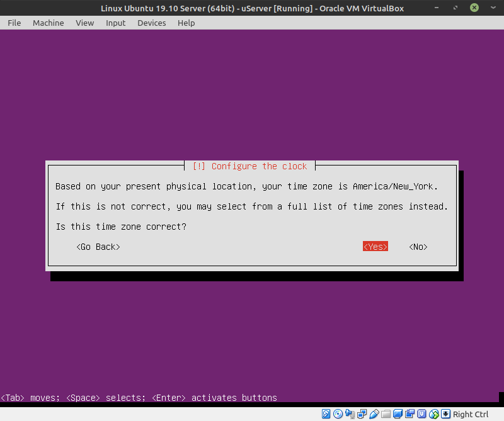
Task: Confirm time zone with the Yes button
Action: [x=375, y=246]
